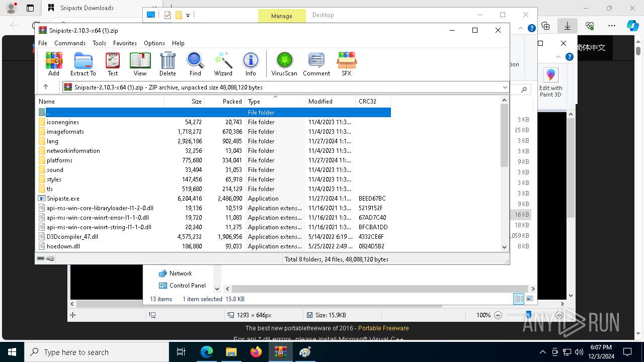Open Edge Copilot icon

[632, 26]
